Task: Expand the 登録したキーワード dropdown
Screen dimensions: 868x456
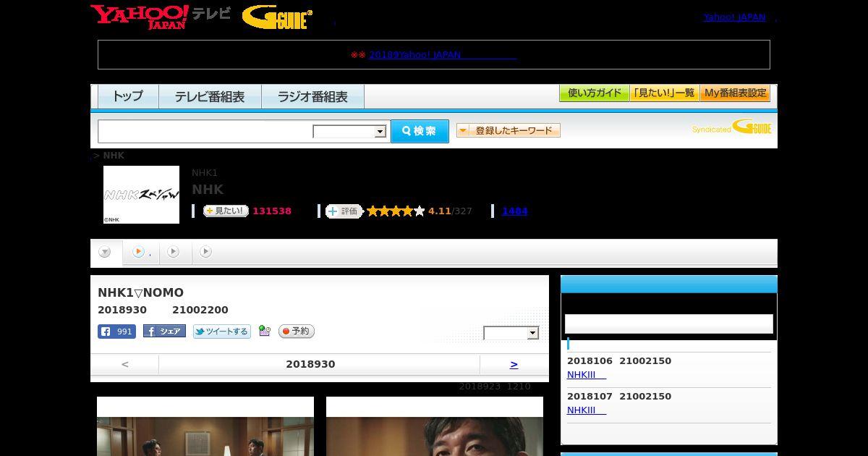Action: pyautogui.click(x=509, y=130)
